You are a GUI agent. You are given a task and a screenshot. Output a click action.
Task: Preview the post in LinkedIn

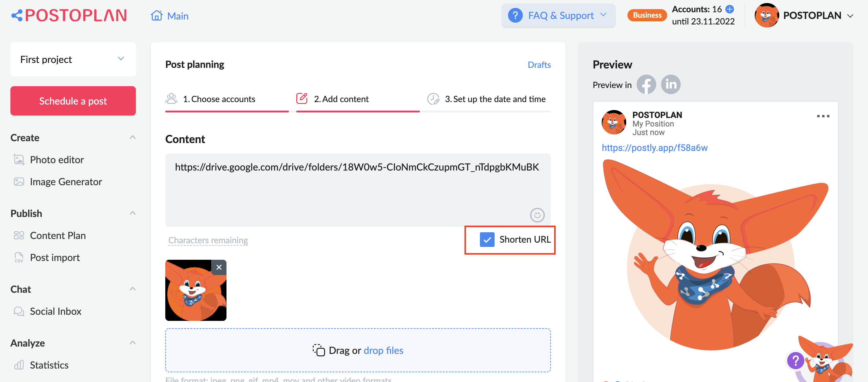point(671,84)
